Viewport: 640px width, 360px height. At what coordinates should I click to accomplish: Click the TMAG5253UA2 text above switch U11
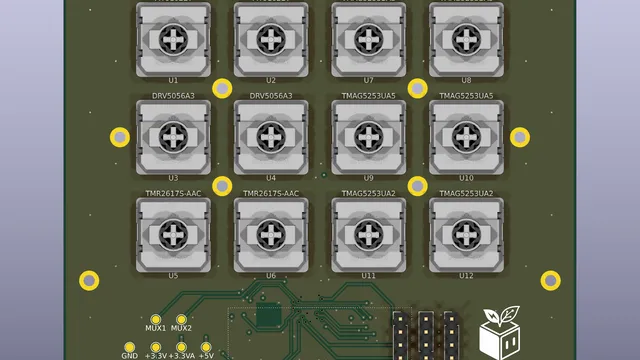tap(369, 193)
